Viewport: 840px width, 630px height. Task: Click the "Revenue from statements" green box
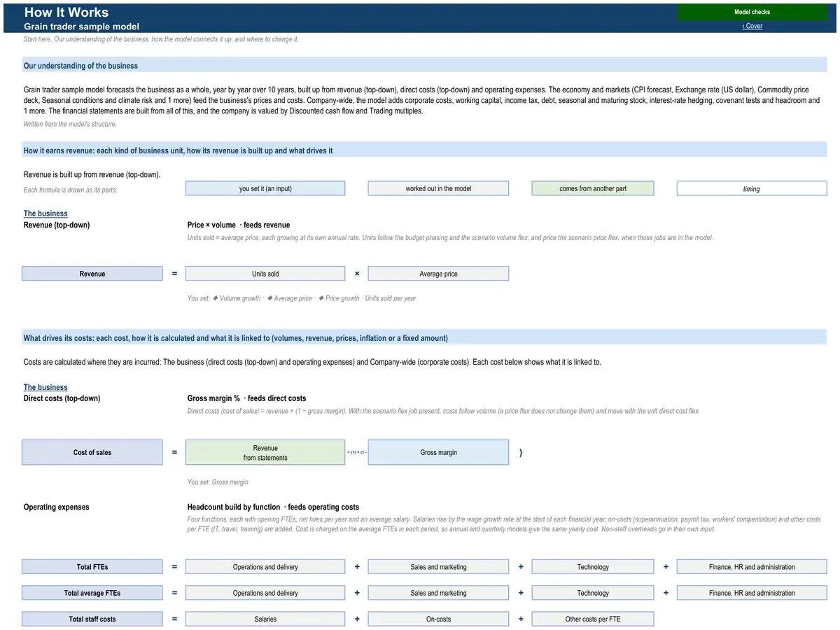point(265,452)
